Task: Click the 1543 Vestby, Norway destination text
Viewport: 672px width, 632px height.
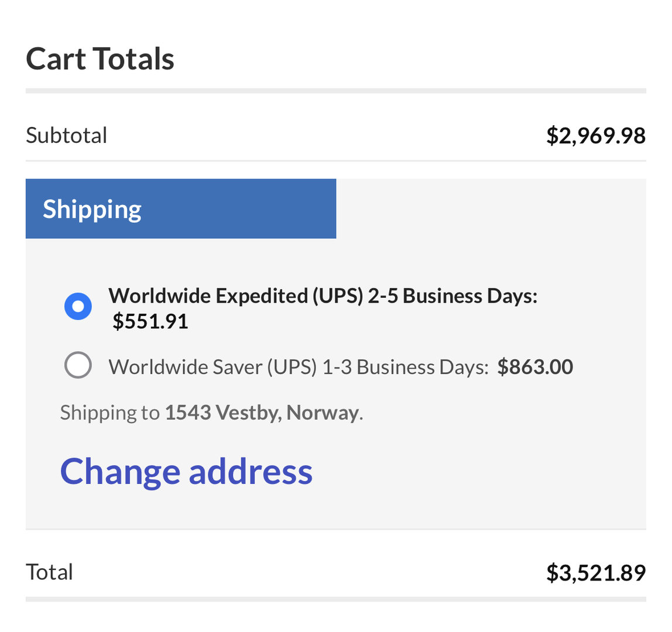Action: tap(262, 413)
